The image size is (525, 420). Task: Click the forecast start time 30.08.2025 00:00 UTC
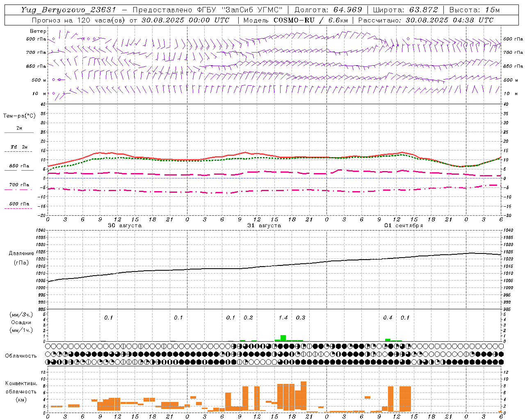click(x=185, y=20)
